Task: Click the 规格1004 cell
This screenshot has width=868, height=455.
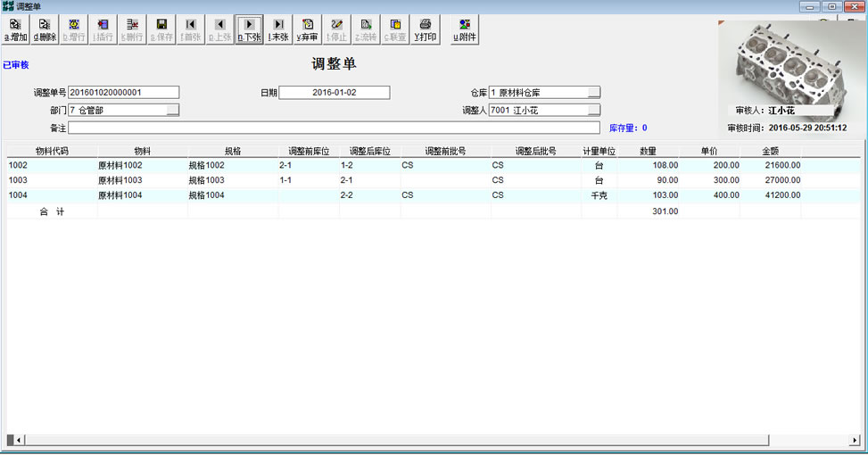Action: coord(233,194)
